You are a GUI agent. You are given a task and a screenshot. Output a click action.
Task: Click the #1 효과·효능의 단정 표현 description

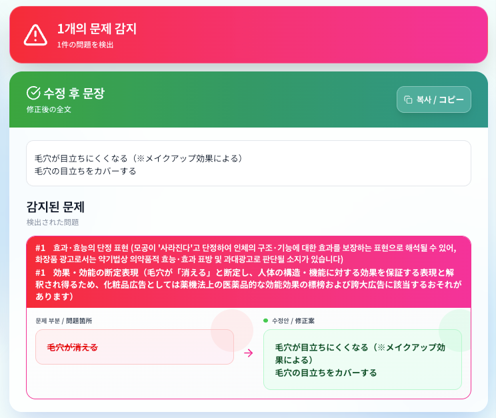pos(246,253)
